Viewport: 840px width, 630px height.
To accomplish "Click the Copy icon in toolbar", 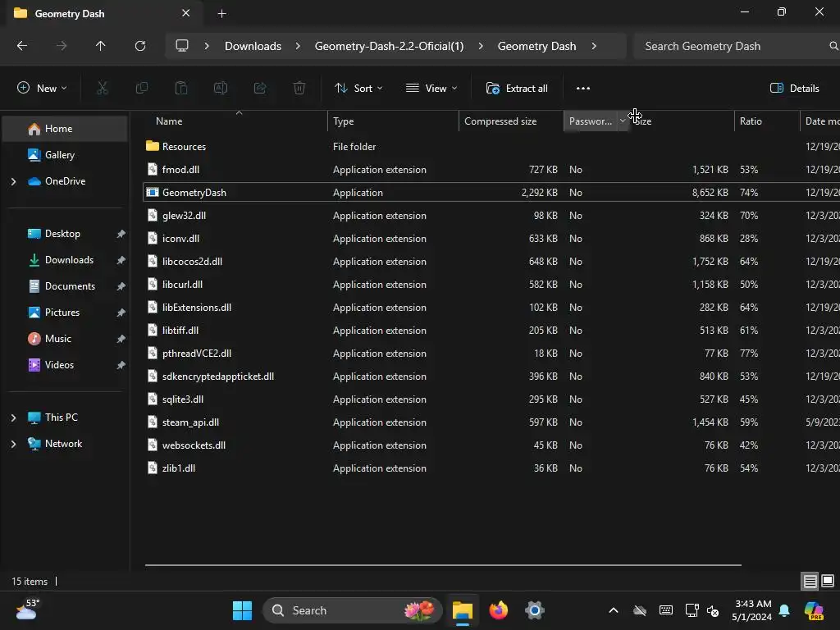I will pos(141,89).
